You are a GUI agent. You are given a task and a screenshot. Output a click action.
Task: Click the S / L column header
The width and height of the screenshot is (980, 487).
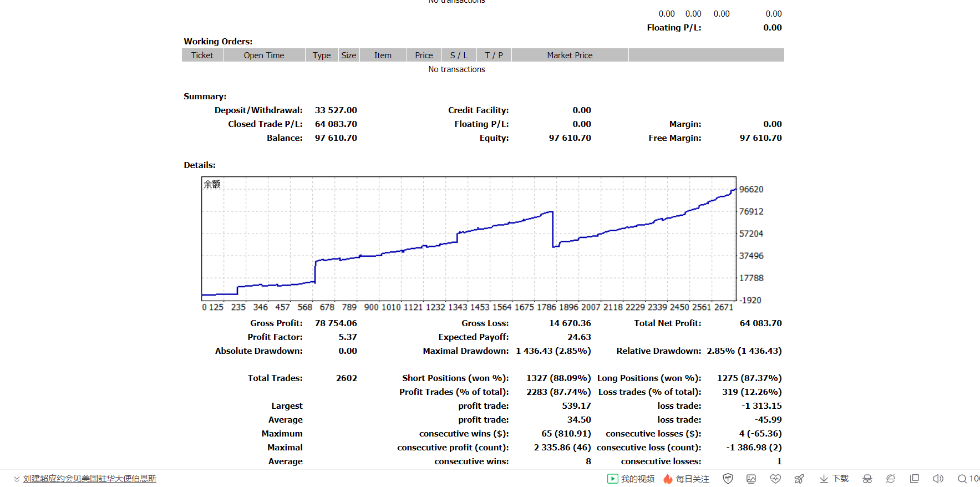(459, 55)
